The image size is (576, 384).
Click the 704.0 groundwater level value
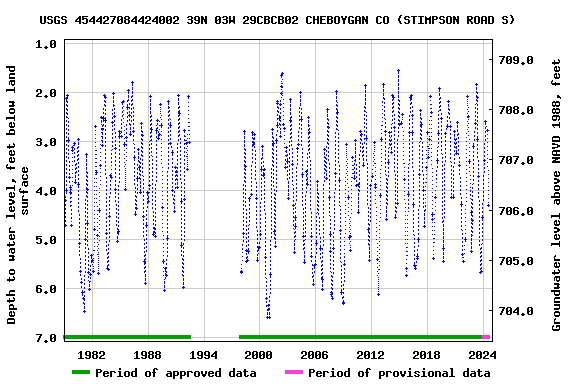click(516, 311)
